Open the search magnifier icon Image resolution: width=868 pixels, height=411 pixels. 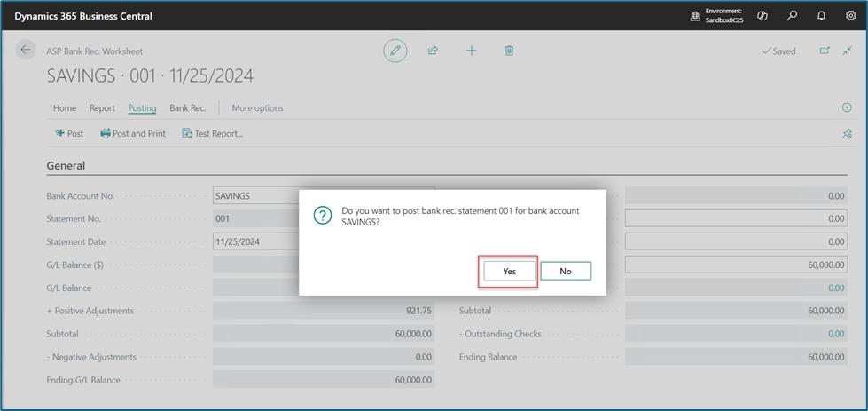coord(792,16)
